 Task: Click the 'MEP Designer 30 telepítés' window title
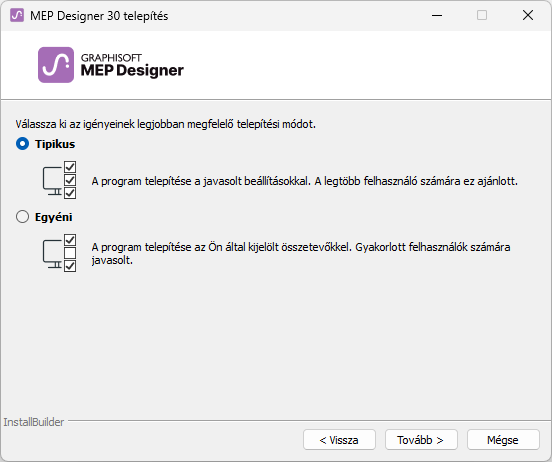(x=99, y=16)
